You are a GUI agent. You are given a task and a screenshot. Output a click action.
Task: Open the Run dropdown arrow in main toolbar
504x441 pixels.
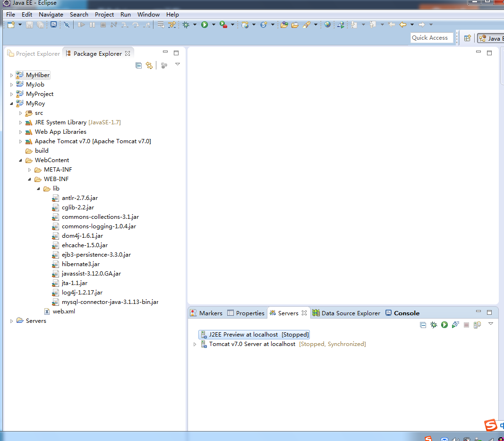[214, 25]
